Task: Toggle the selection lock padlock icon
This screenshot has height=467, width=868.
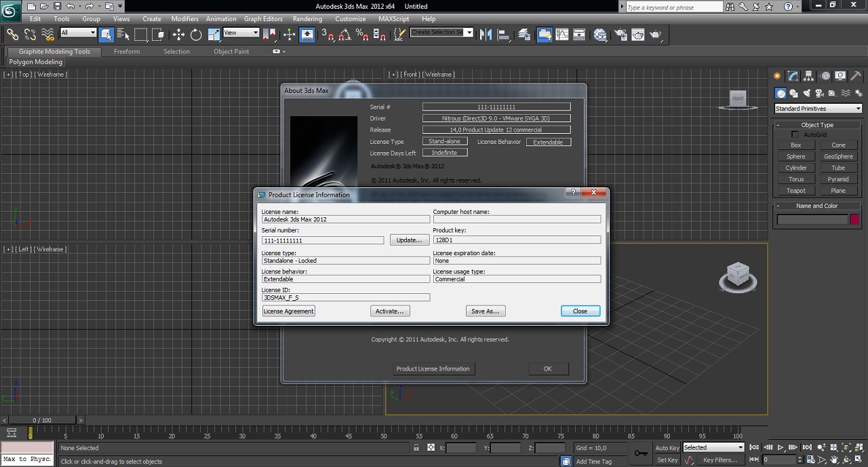Action: pyautogui.click(x=416, y=448)
